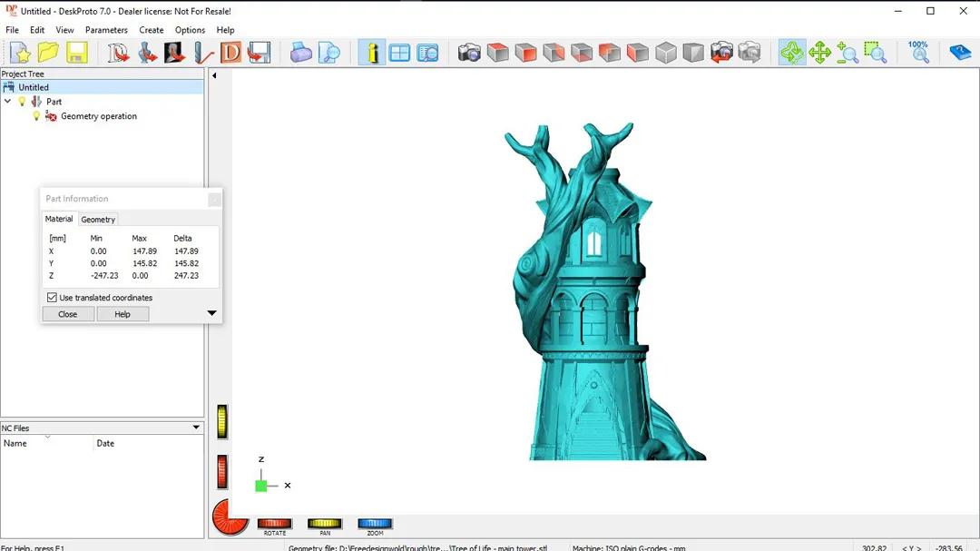Open the NC Files panel dropdown arrow
The width and height of the screenshot is (980, 551).
[x=196, y=428]
